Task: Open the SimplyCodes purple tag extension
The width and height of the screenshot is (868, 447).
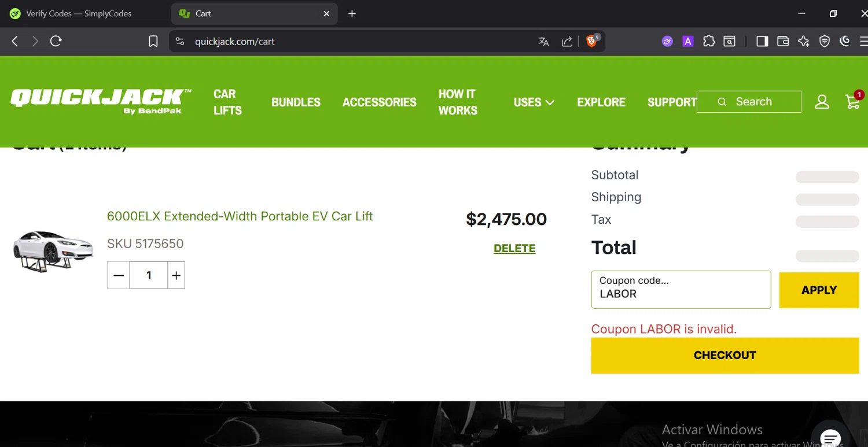Action: pyautogui.click(x=667, y=41)
